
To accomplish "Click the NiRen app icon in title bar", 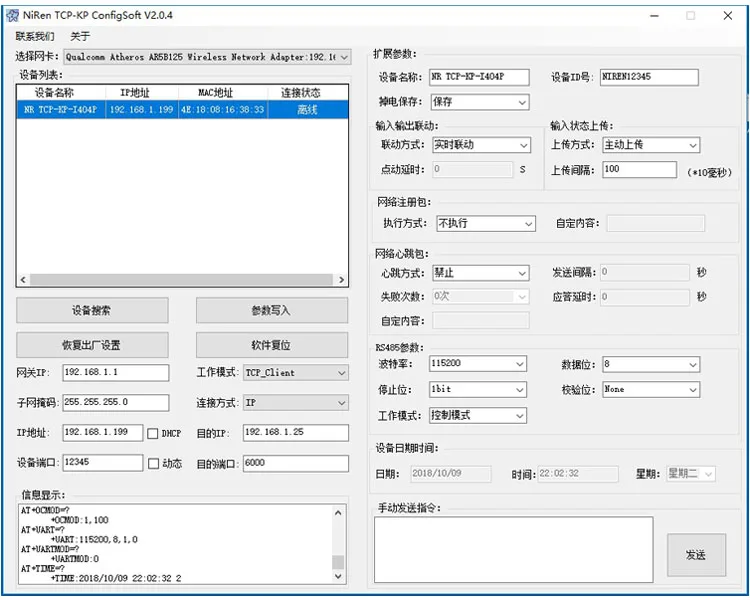I will (x=12, y=15).
